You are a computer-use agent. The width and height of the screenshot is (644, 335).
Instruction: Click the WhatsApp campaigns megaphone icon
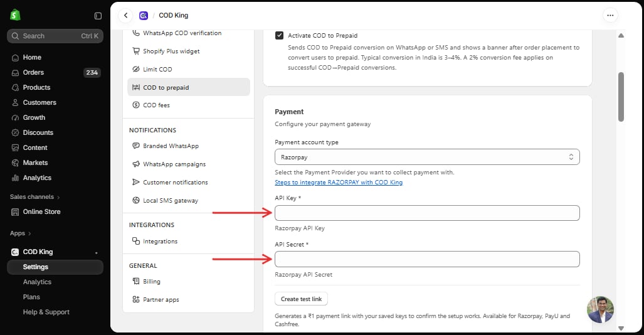tap(136, 164)
